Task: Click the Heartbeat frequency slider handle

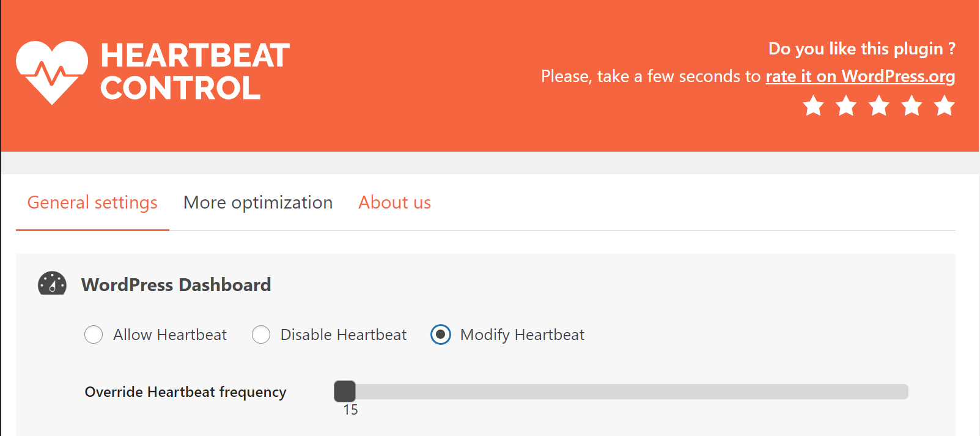Action: tap(346, 391)
